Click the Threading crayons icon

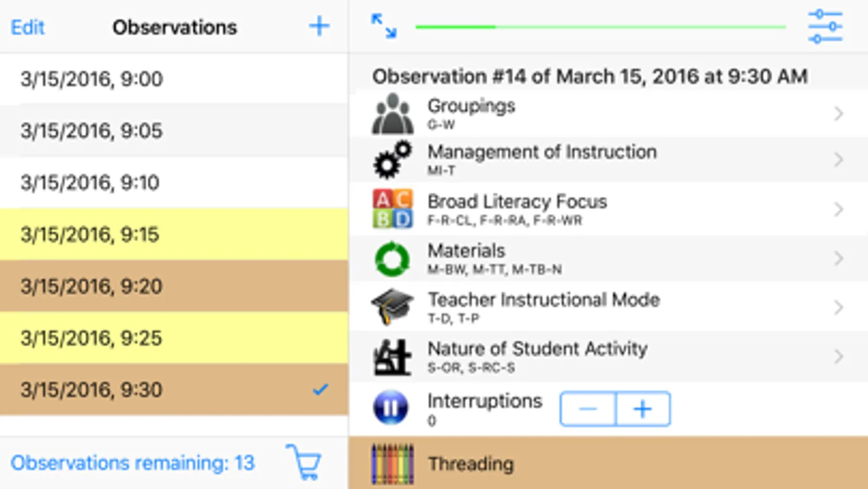[392, 463]
